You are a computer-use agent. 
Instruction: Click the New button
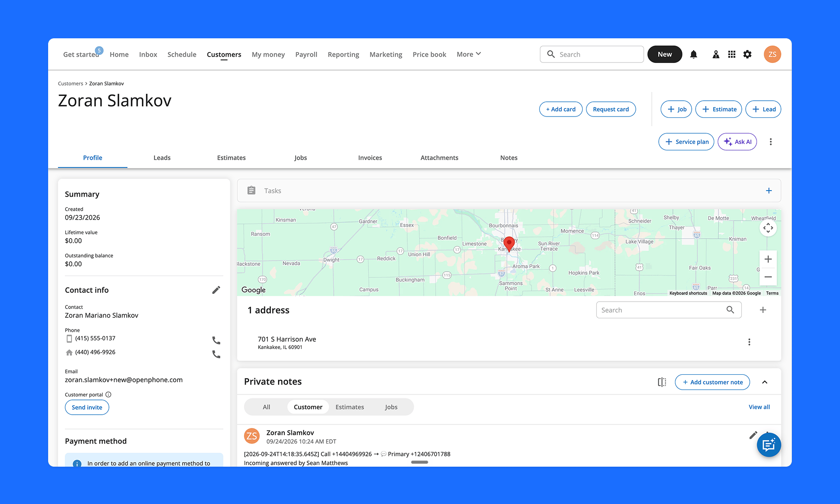coord(665,55)
